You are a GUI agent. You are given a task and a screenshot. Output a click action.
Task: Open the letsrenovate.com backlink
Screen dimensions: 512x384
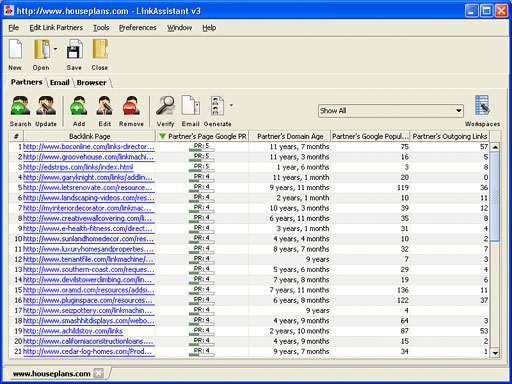tap(88, 188)
